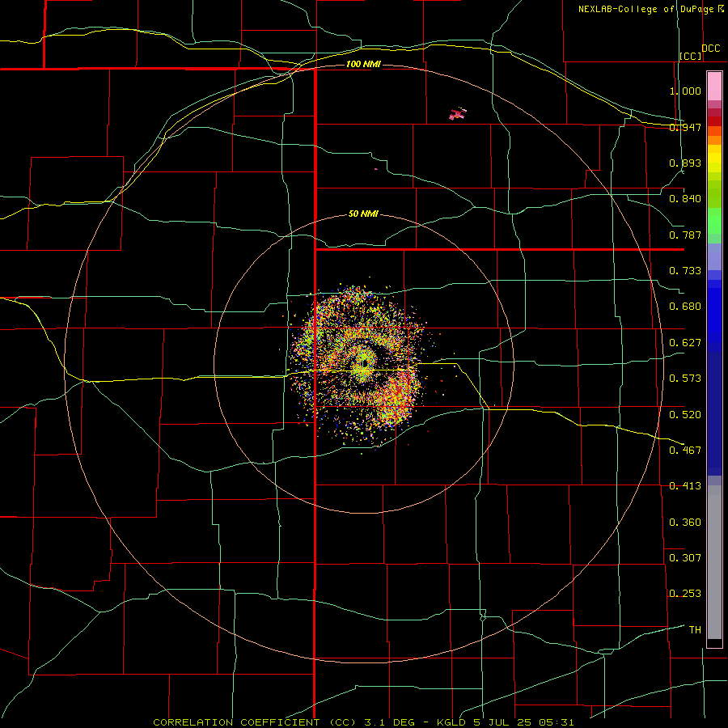Select the 0.627 scale value
Viewport: 728px width, 728px height.
click(x=685, y=343)
